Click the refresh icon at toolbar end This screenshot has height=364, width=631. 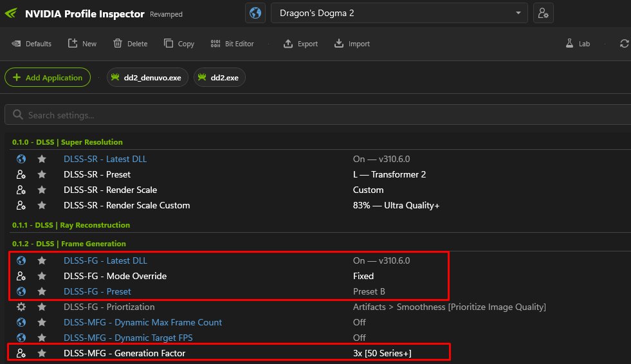(x=624, y=44)
